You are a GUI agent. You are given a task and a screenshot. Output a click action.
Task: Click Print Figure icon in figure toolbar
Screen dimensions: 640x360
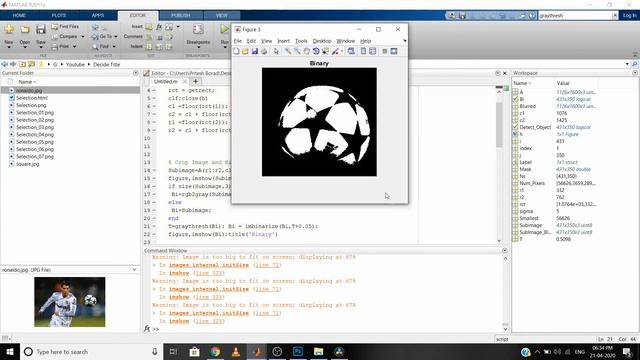tap(264, 51)
